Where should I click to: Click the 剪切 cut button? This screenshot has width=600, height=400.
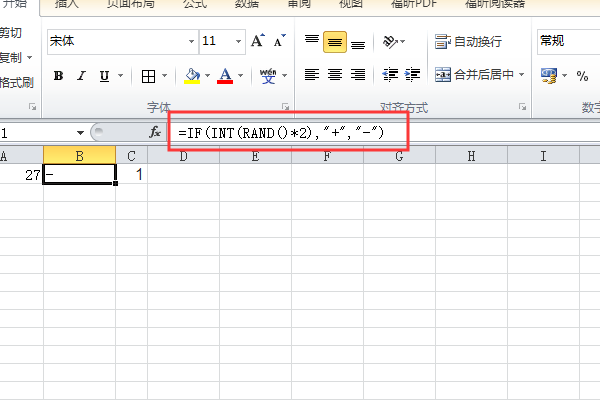11,33
